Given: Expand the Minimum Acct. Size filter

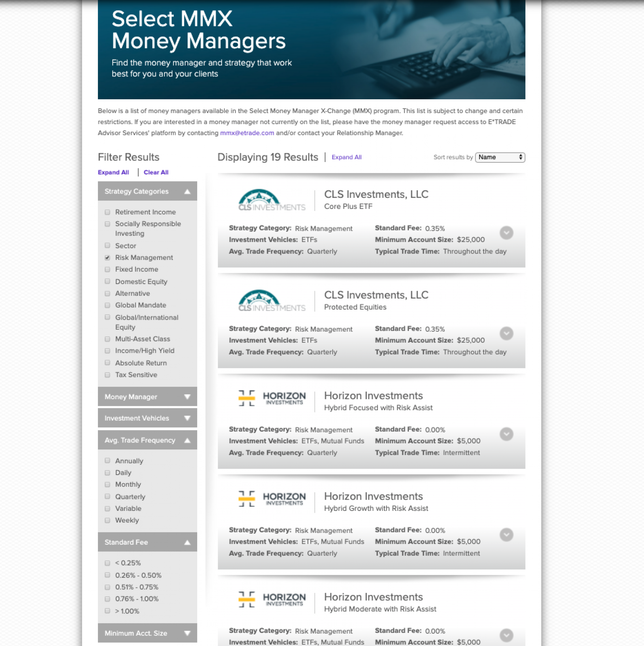Looking at the screenshot, I should pyautogui.click(x=187, y=633).
